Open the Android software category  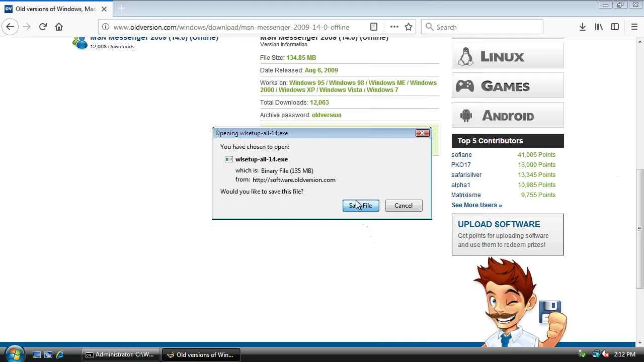[508, 115]
